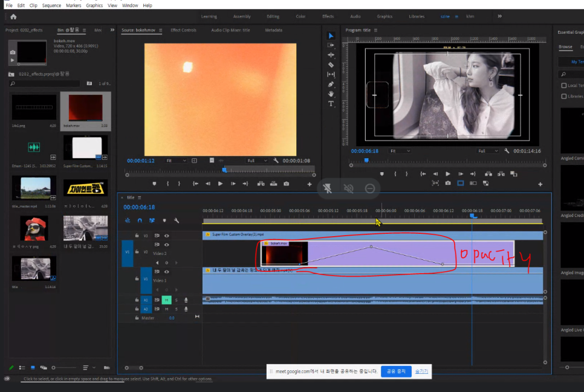
Task: Switch to Color workspace
Action: tap(300, 16)
